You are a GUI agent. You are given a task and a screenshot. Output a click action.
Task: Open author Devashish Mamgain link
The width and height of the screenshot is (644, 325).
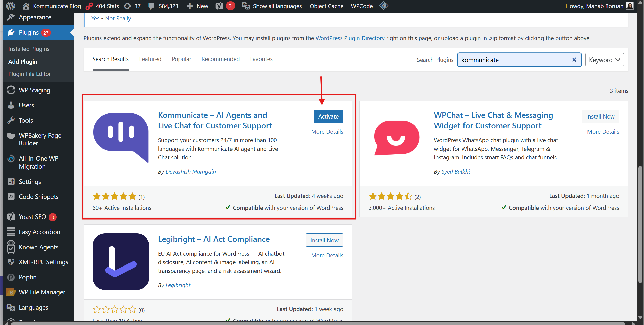click(191, 172)
